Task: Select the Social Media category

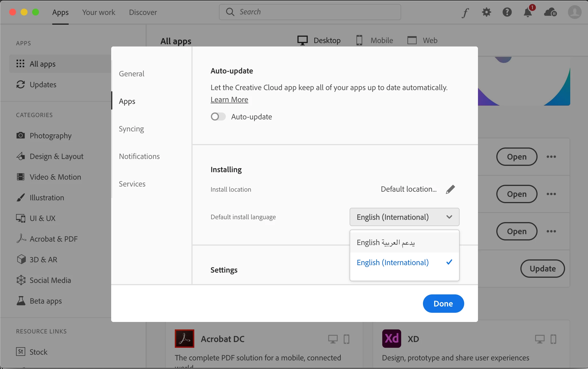Action: click(x=44, y=280)
